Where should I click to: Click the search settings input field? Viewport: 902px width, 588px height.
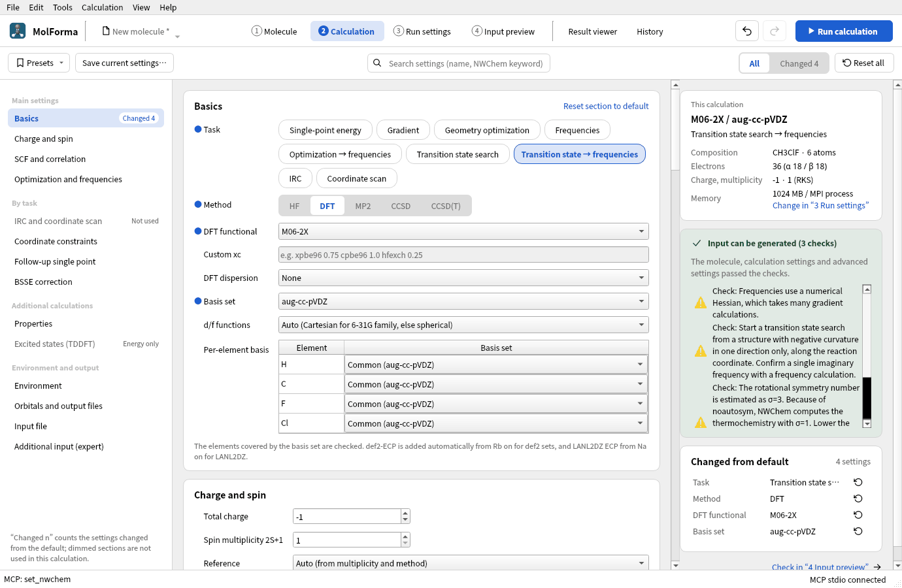(459, 63)
